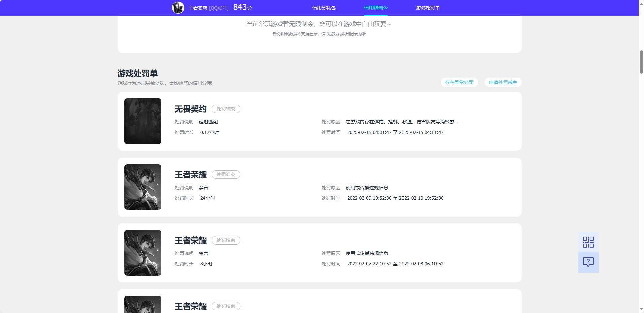
Task: Click 游戏处罚单 section heading
Action: click(137, 73)
